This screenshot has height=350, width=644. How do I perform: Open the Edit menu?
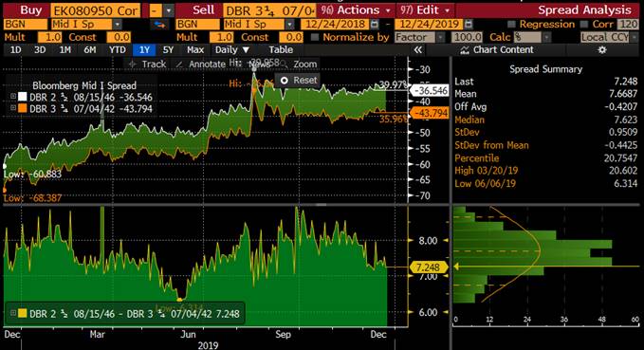pyautogui.click(x=426, y=10)
